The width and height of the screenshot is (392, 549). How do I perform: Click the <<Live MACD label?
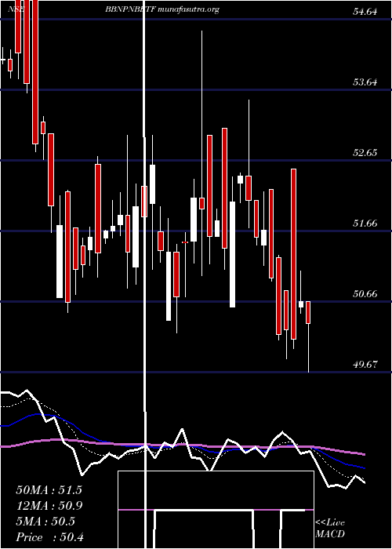(330, 529)
